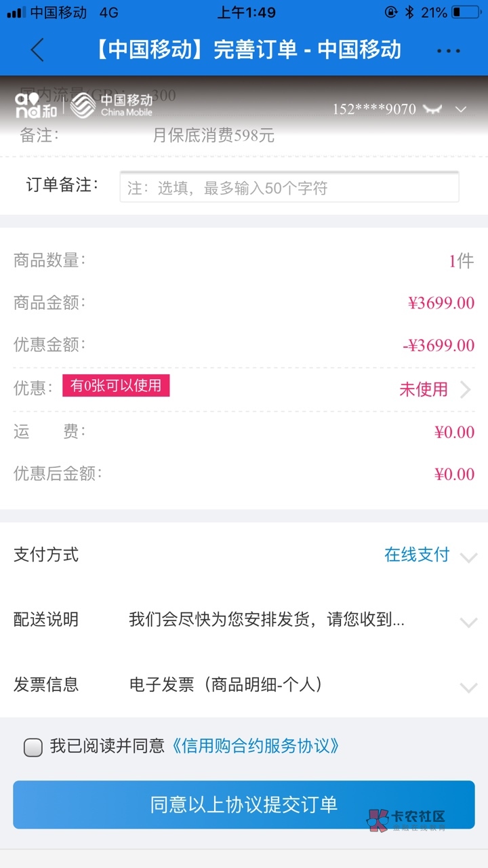The height and width of the screenshot is (868, 488).
Task: Tap the 未使用 coupon status text
Action: 423,389
